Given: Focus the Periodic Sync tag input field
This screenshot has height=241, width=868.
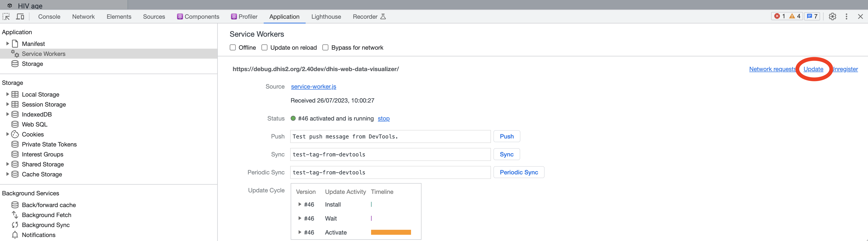Looking at the screenshot, I should [391, 172].
